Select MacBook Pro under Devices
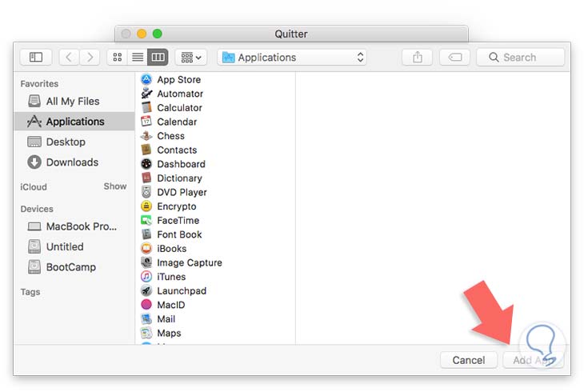584x392 pixels. coord(74,226)
